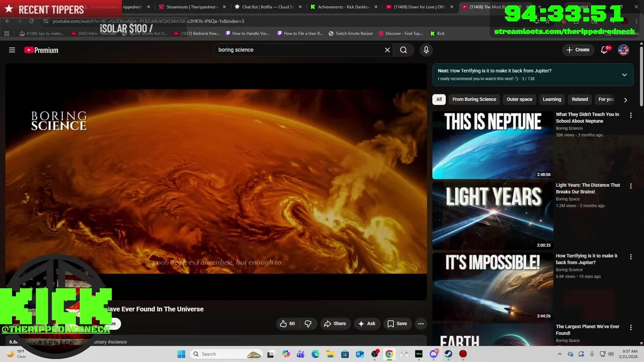Viewport: 644px width, 362px height.
Task: Open Kick bookmark
Action: point(437,33)
